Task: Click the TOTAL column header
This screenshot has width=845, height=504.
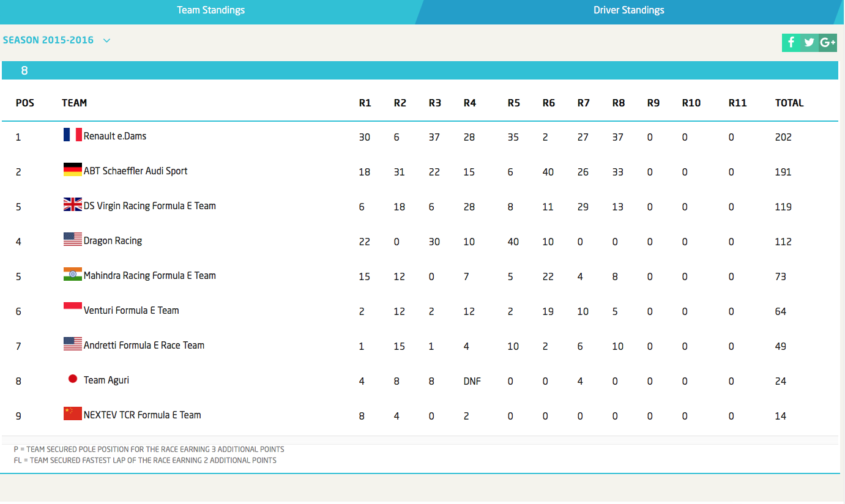Action: pyautogui.click(x=789, y=103)
